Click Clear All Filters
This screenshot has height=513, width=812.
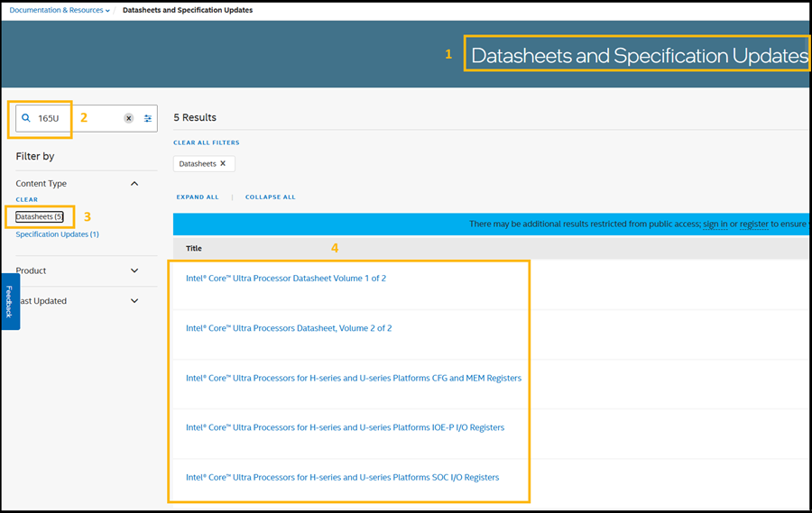point(206,142)
